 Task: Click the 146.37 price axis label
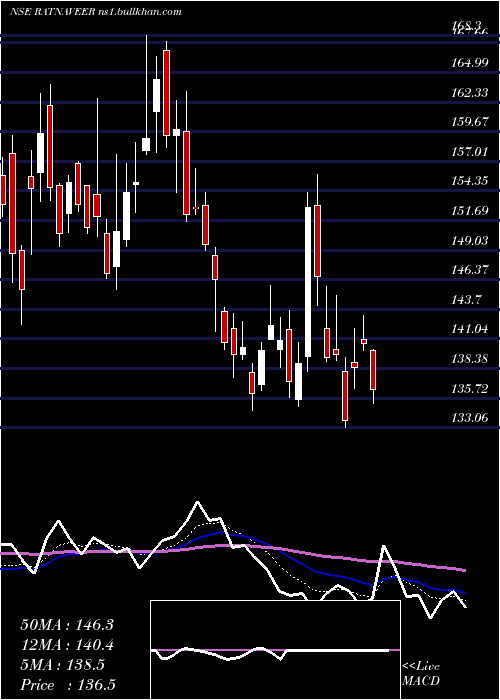pyautogui.click(x=470, y=270)
